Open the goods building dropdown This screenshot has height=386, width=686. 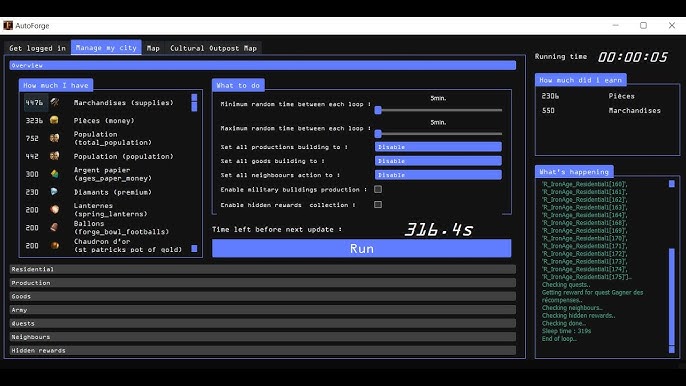[x=438, y=161]
